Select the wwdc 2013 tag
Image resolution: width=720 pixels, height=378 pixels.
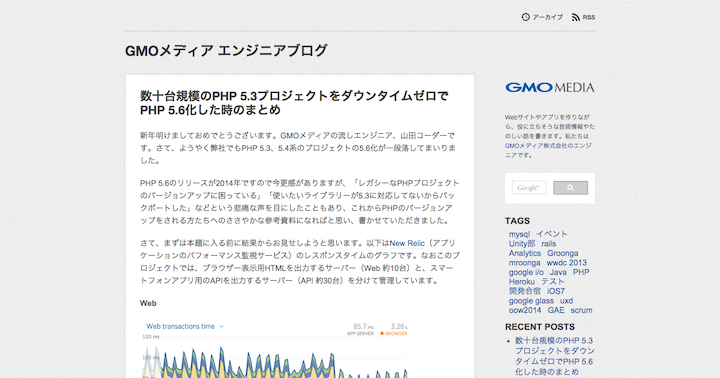[x=567, y=263]
